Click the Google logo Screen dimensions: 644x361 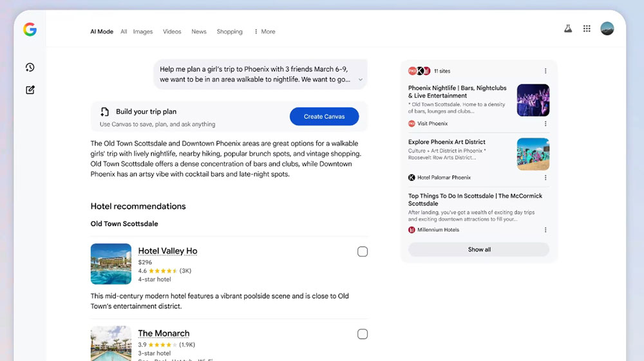click(x=30, y=30)
